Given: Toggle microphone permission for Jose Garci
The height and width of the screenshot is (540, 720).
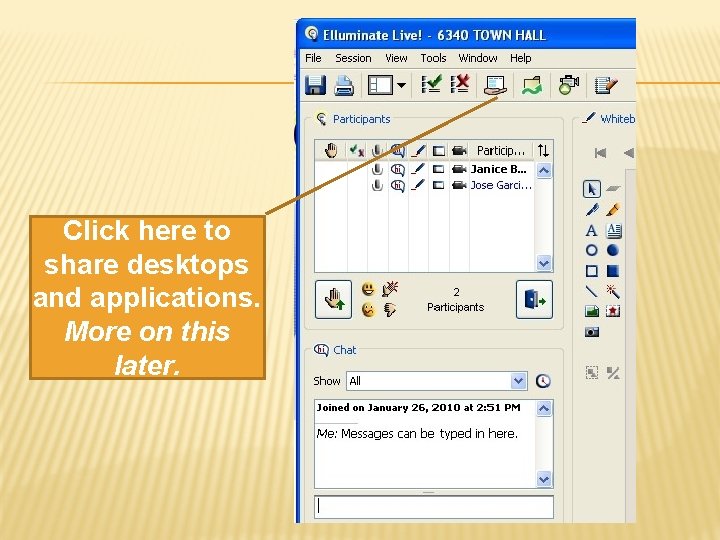Looking at the screenshot, I should click(377, 186).
